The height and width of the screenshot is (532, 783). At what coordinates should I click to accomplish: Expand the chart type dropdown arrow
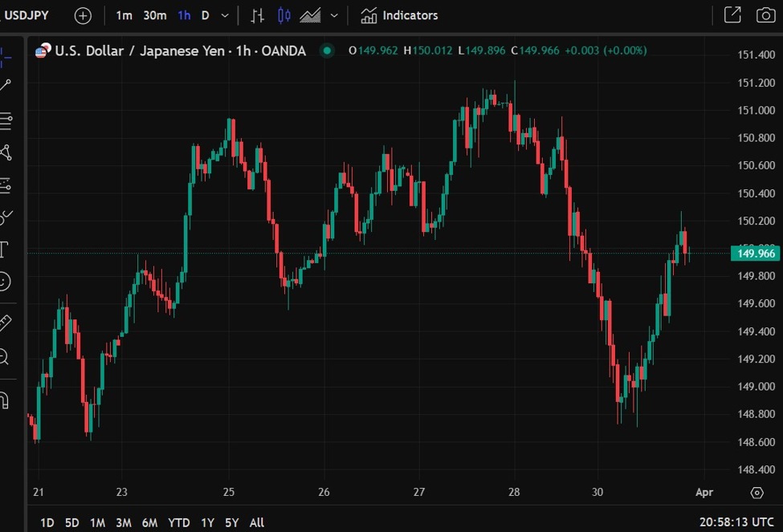click(334, 15)
